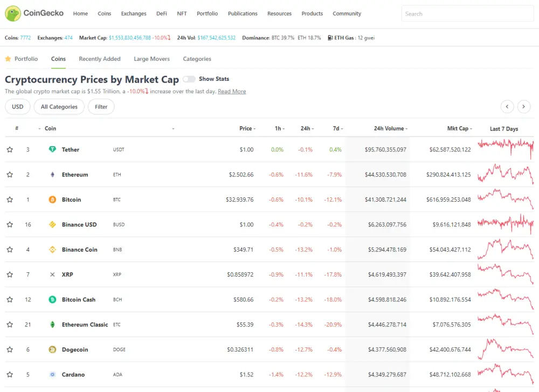Star Binance Coin as favorite
This screenshot has width=539, height=392.
[10, 250]
